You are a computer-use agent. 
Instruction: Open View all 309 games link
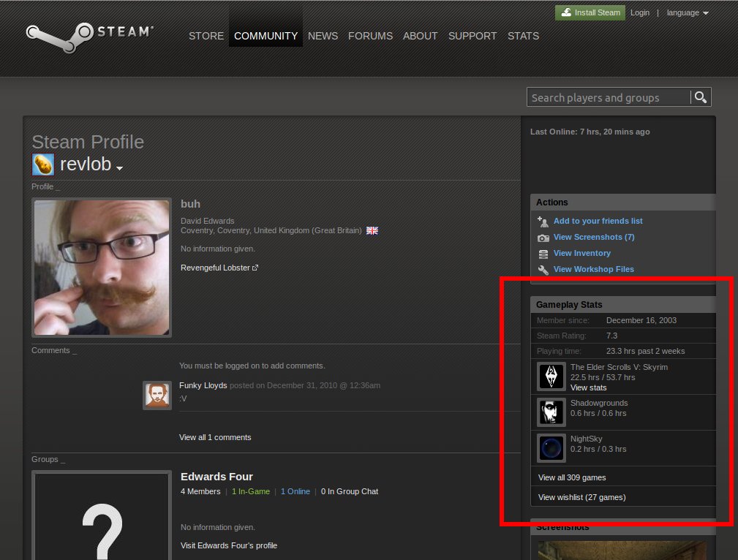point(572,477)
